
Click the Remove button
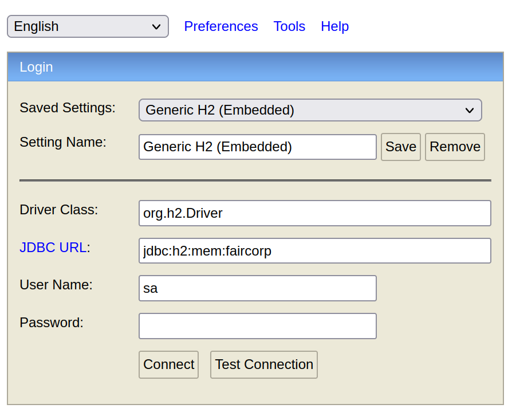455,147
